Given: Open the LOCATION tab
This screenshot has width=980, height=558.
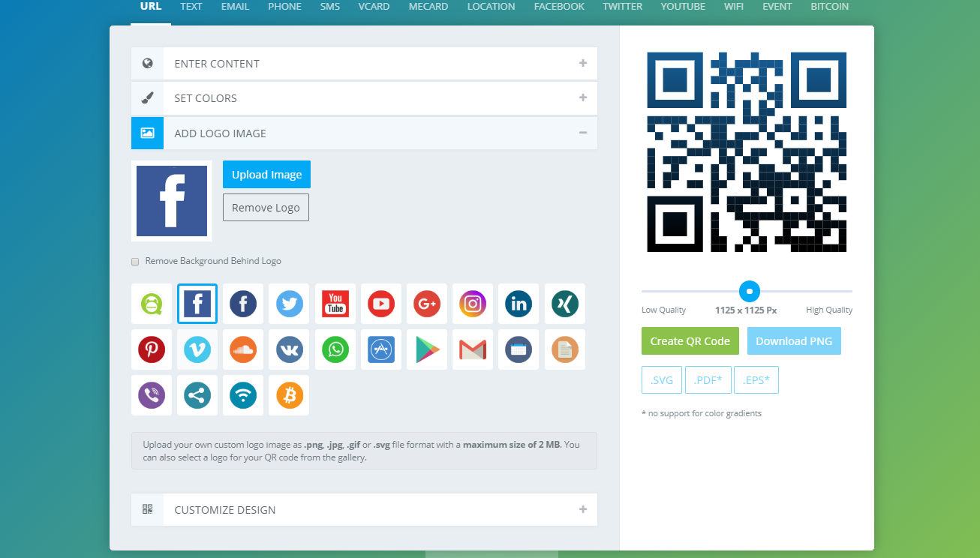Looking at the screenshot, I should (491, 7).
